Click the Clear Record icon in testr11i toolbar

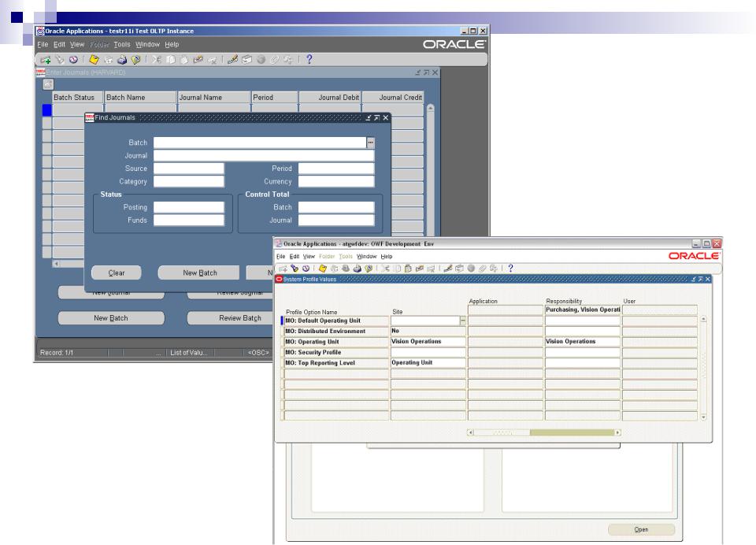coord(198,60)
